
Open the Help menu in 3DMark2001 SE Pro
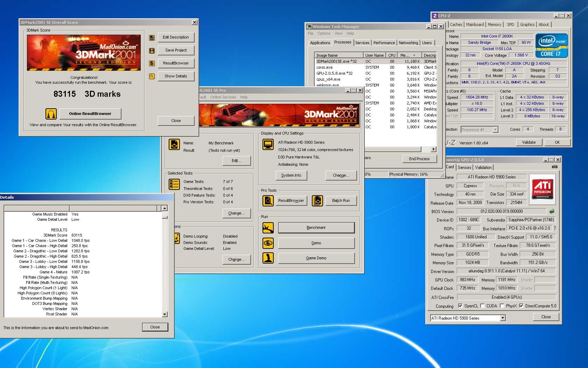coord(244,97)
